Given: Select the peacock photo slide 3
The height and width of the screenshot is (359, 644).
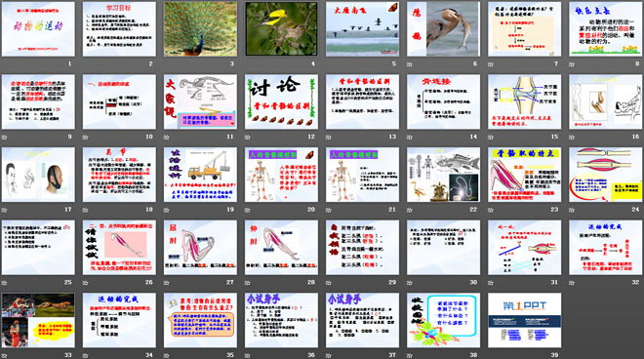Looking at the screenshot, I should click(x=200, y=28).
